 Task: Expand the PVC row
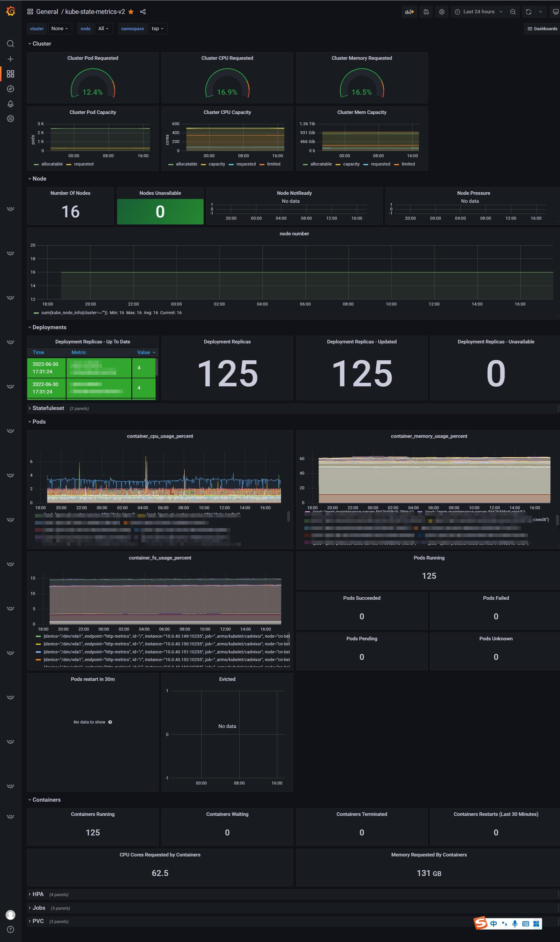(x=36, y=921)
